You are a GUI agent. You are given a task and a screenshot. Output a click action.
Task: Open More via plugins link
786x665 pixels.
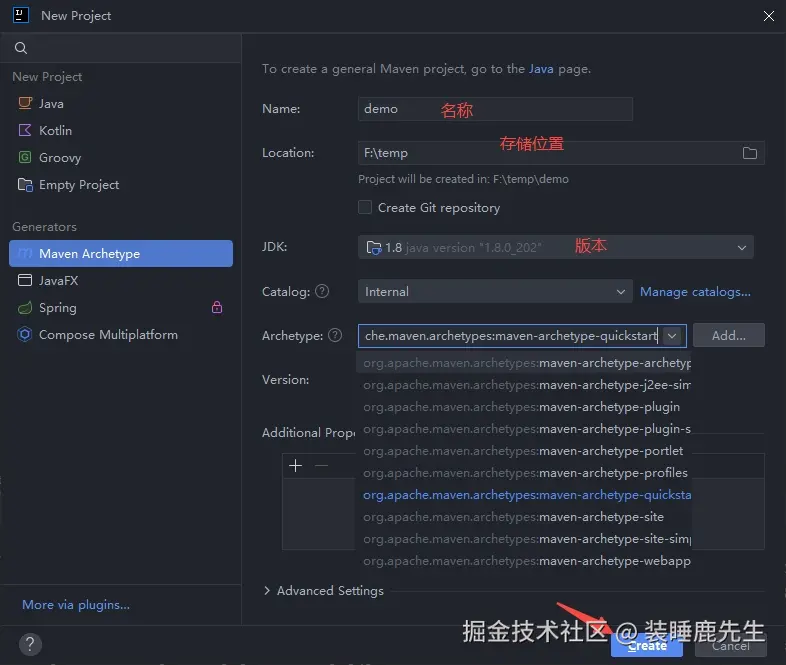point(76,605)
